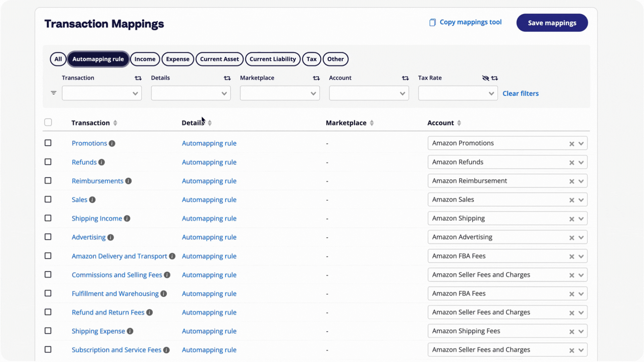The height and width of the screenshot is (362, 644).
Task: Clear the Amazon Refunds account selection
Action: 572,163
